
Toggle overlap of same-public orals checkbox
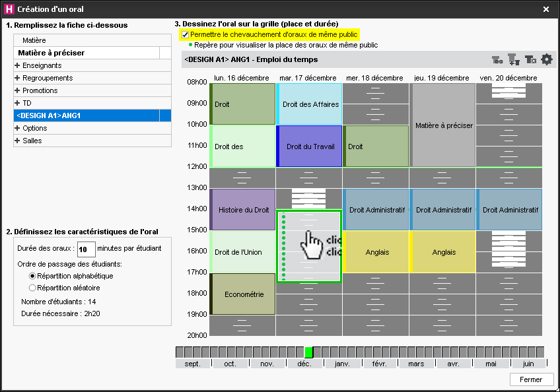pos(185,34)
